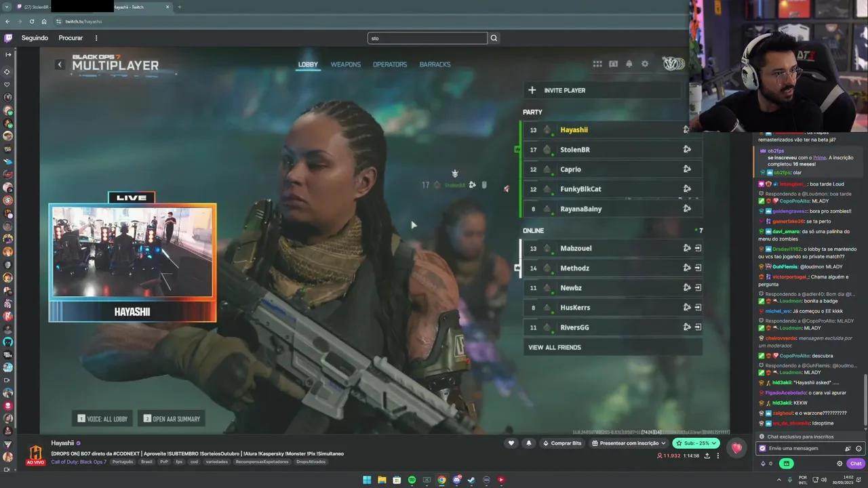Open the stream three-dot options menu
The height and width of the screenshot is (488, 868).
point(718,455)
